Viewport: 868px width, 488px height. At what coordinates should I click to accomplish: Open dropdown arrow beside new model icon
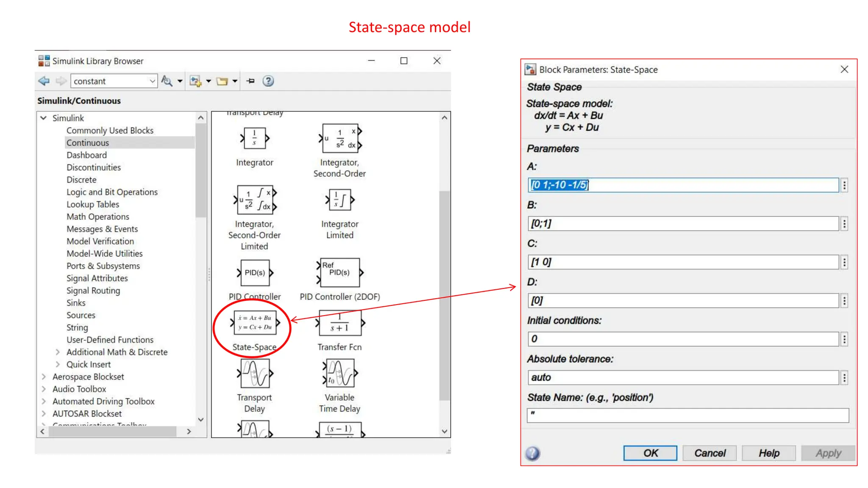[209, 81]
